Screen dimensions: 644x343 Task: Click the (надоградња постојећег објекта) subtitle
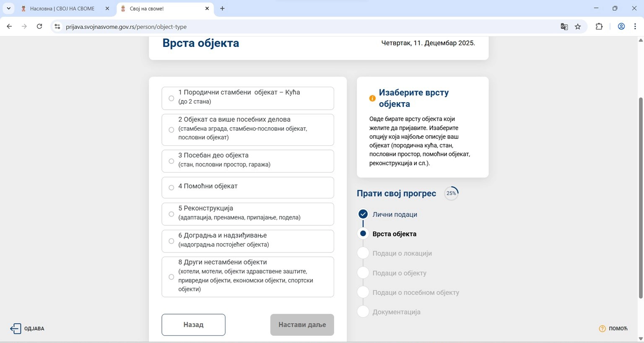point(223,245)
